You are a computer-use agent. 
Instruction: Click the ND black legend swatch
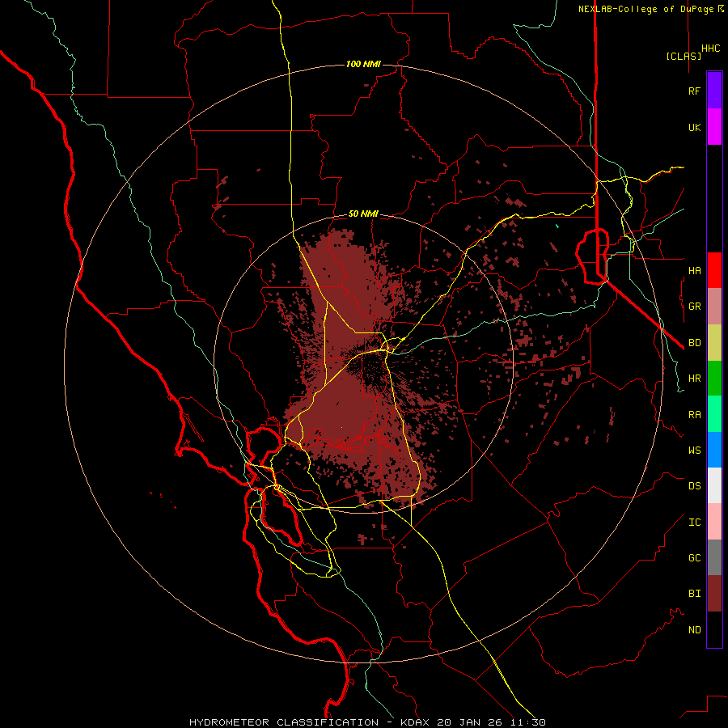coord(714,629)
